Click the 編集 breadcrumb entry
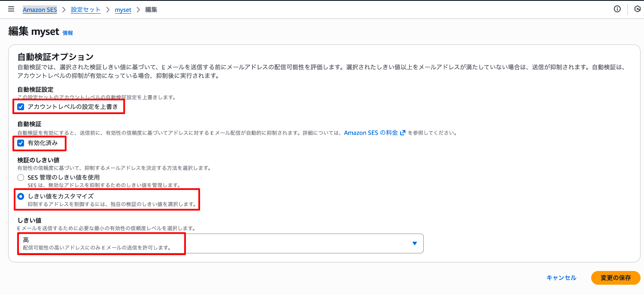The width and height of the screenshot is (644, 295). point(151,9)
